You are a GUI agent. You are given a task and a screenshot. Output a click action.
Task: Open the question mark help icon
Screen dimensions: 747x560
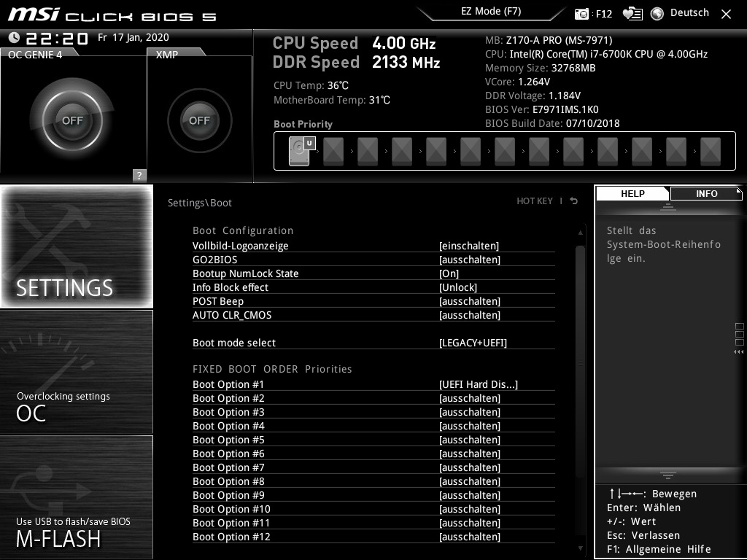click(139, 175)
